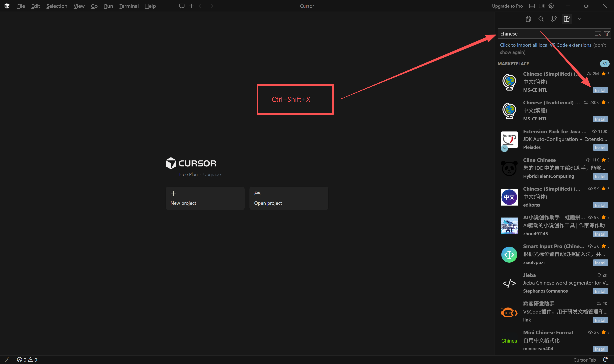Open the Selection menu
The width and height of the screenshot is (614, 364).
(x=57, y=6)
